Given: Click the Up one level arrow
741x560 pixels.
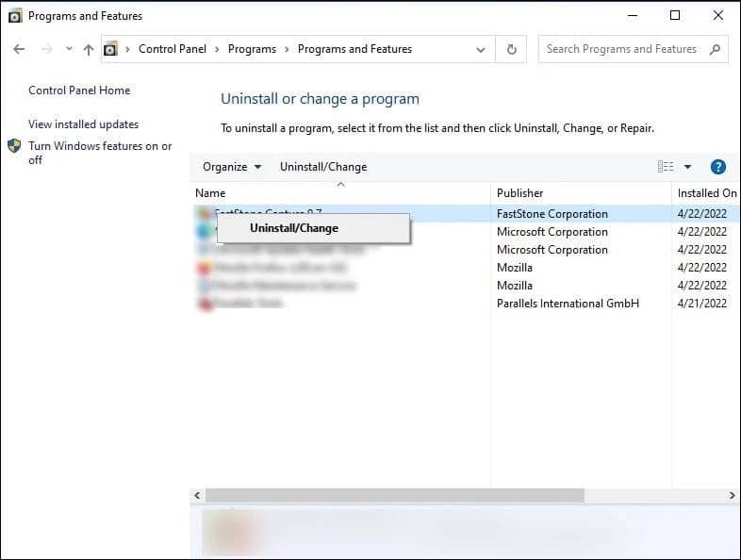Looking at the screenshot, I should point(89,49).
